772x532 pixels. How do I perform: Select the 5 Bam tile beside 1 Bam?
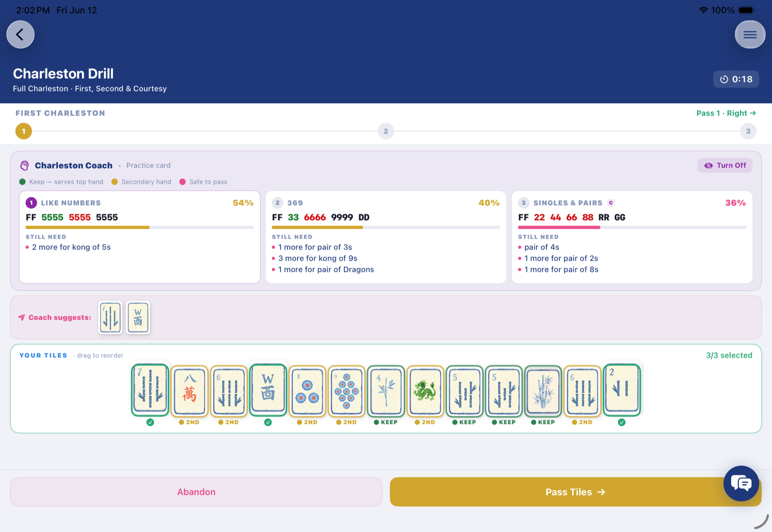click(504, 391)
